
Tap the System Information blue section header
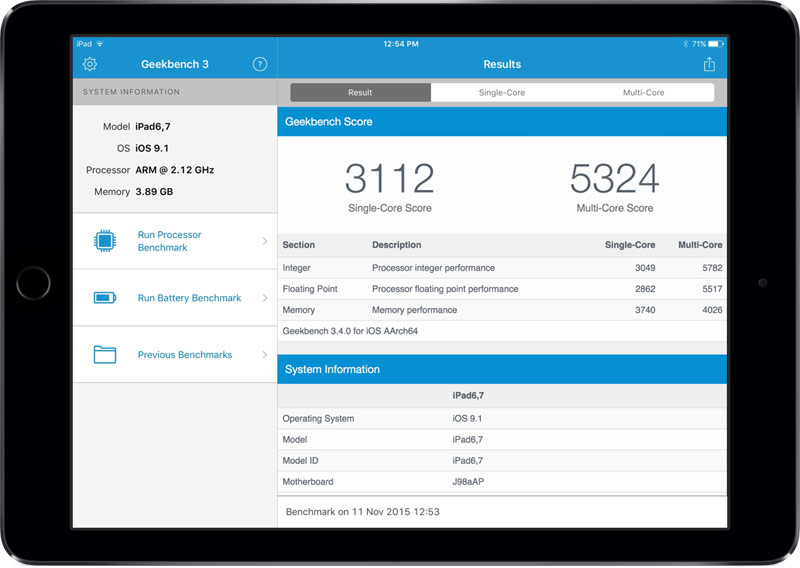[x=502, y=369]
